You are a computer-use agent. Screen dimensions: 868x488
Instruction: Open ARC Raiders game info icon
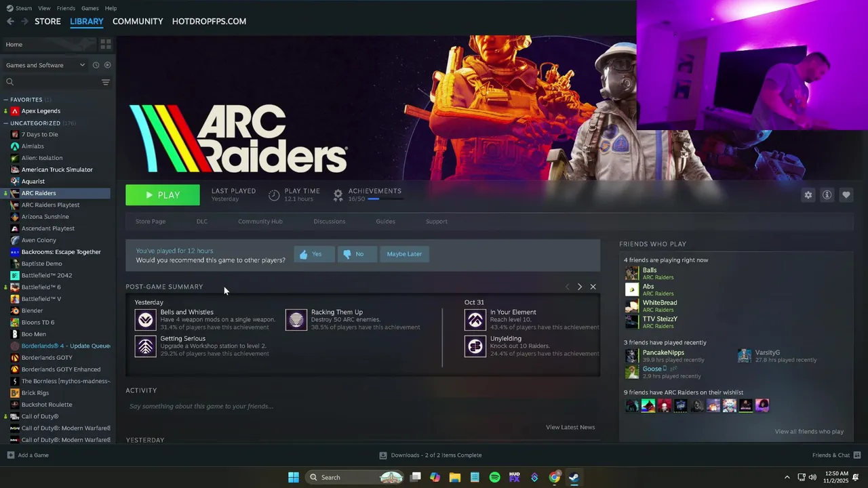click(x=827, y=195)
